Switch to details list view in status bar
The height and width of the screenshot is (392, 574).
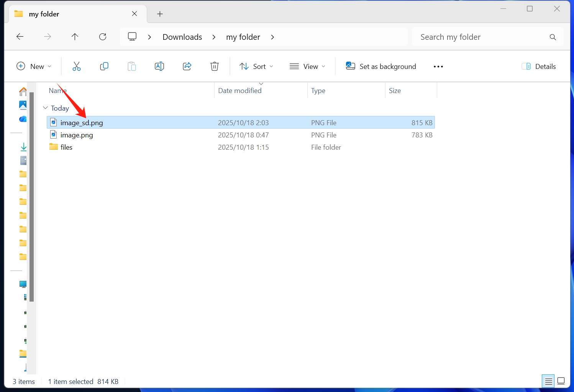pyautogui.click(x=548, y=381)
